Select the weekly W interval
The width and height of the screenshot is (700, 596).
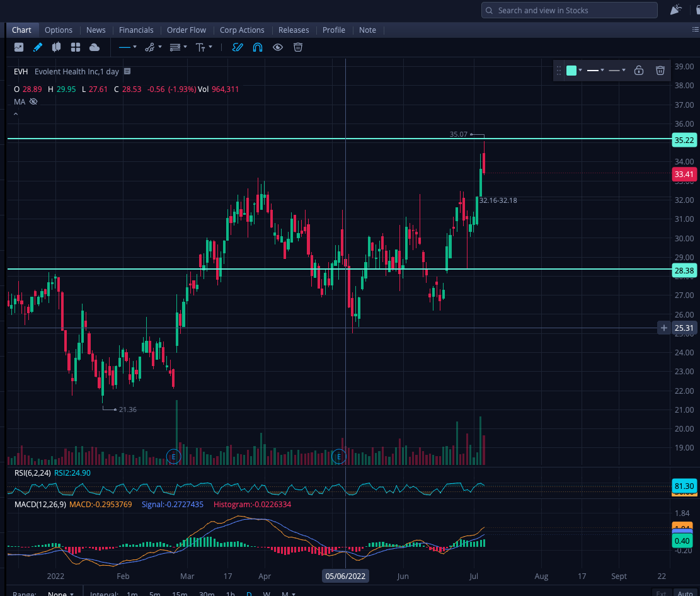pos(267,593)
